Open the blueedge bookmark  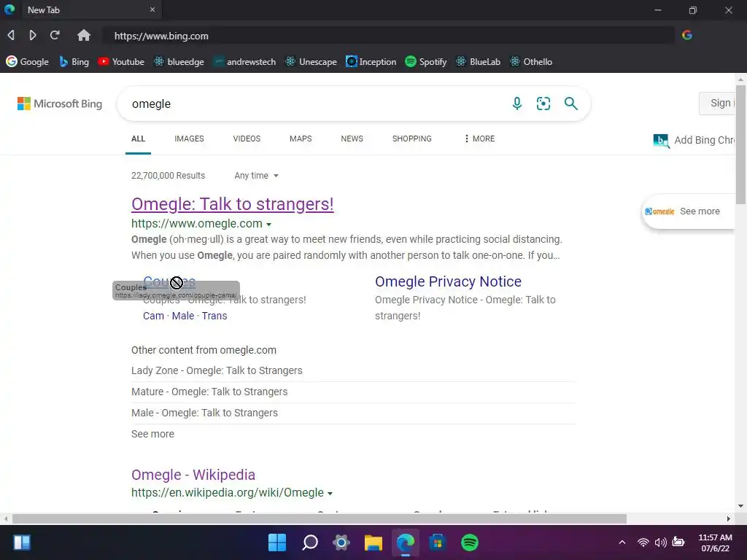179,62
